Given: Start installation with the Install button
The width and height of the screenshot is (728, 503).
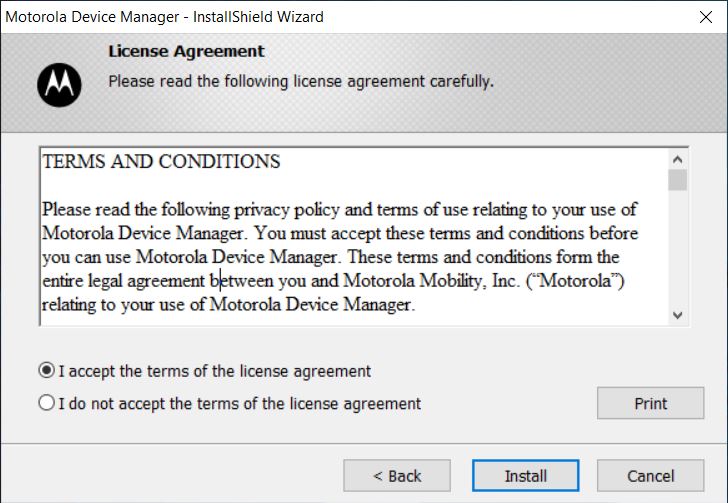Looking at the screenshot, I should pos(526,476).
